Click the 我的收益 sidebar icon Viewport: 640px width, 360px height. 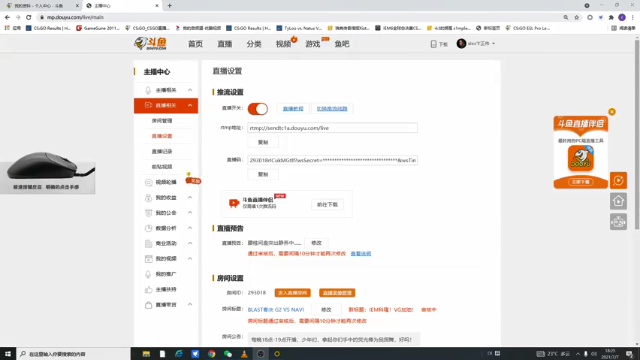(x=148, y=198)
